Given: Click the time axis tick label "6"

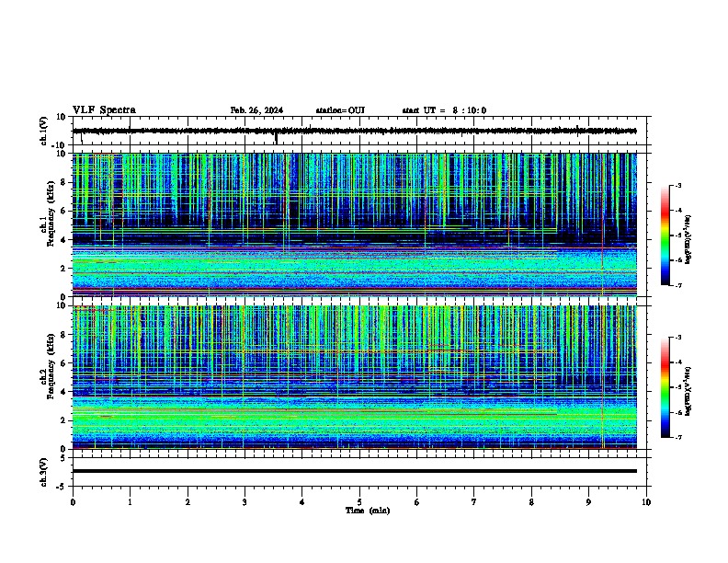Looking at the screenshot, I should click(417, 502).
